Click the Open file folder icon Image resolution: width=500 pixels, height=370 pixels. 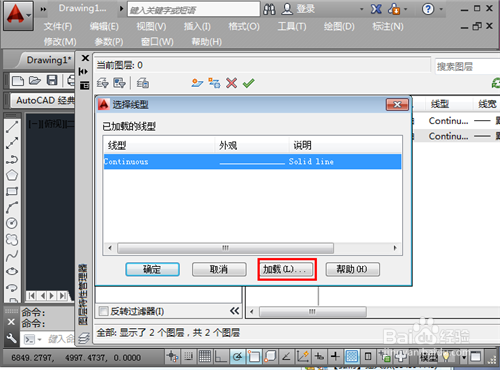[35, 81]
